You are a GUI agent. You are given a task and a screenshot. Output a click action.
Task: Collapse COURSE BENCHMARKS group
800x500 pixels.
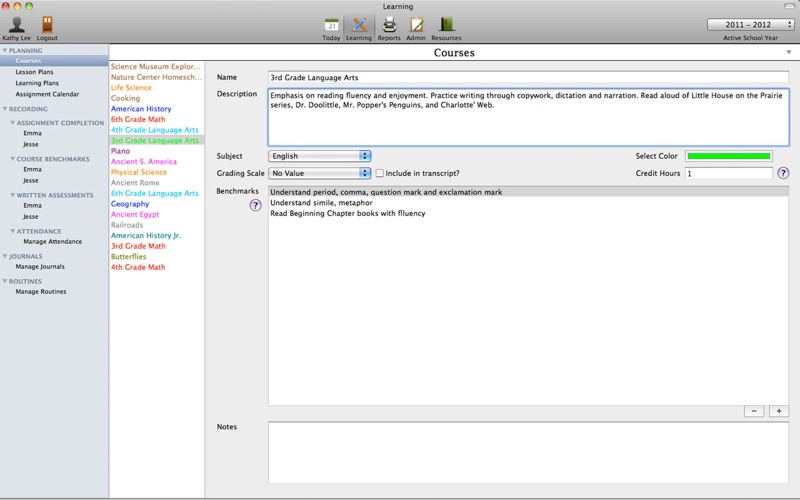tap(13, 159)
